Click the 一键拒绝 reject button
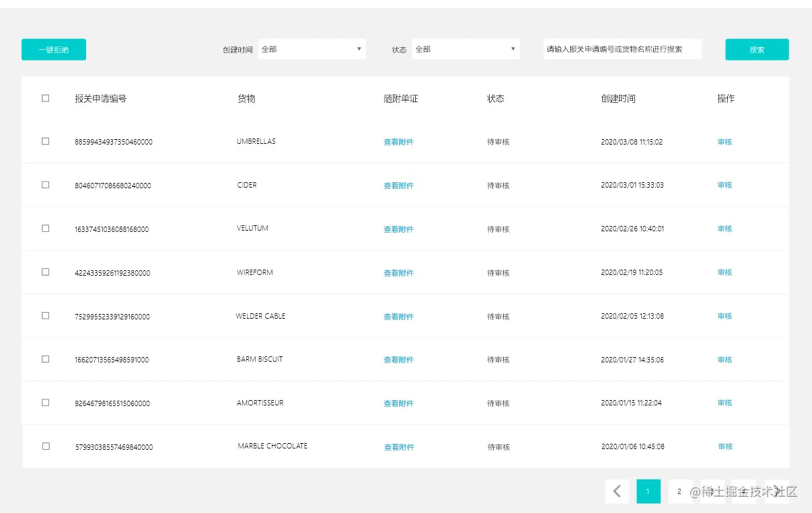 53,49
